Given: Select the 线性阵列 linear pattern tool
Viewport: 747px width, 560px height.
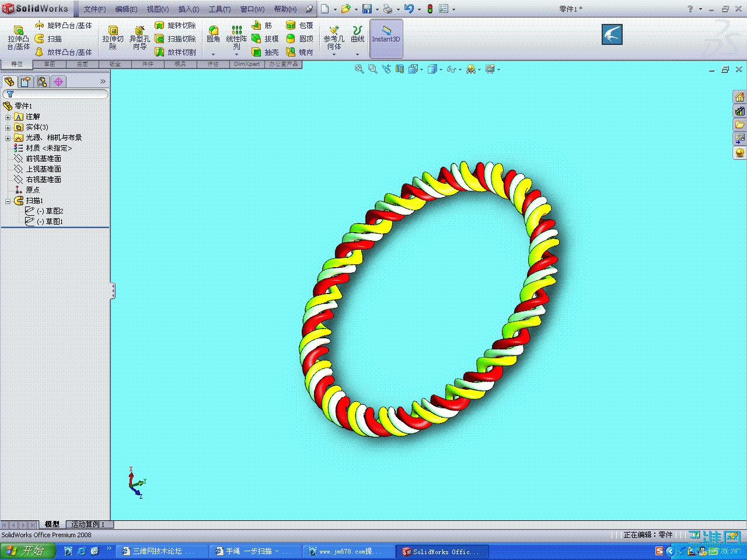Looking at the screenshot, I should [236, 37].
